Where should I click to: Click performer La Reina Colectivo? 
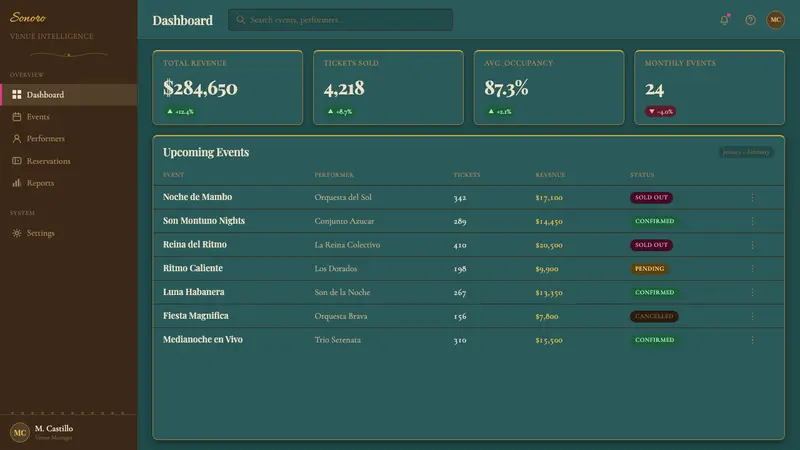click(347, 245)
